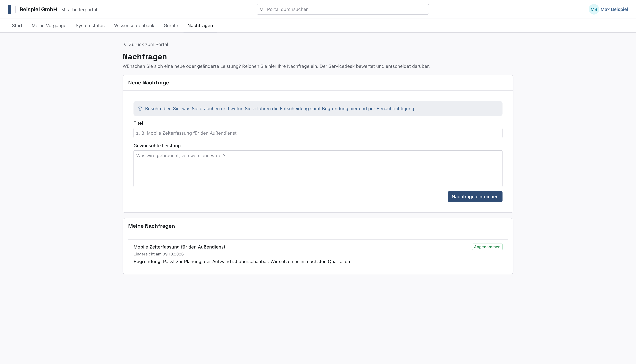
Task: Click the hint text Beschreiben Sie, was Sie brauchen
Action: coord(280,109)
